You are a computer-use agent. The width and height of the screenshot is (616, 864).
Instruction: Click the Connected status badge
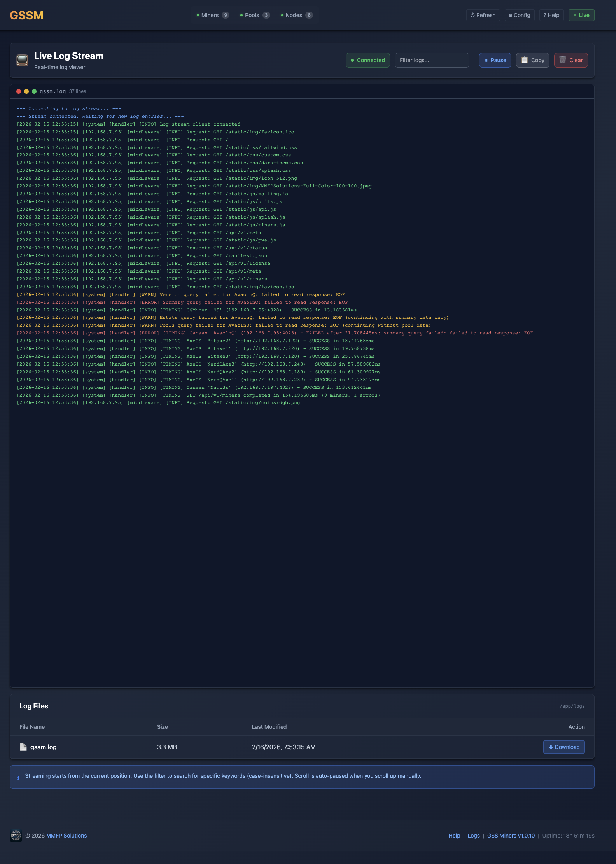point(368,60)
